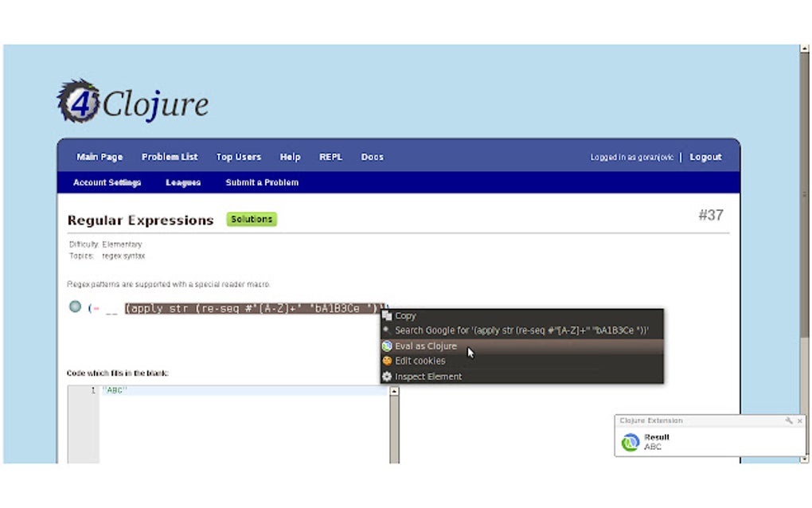The height and width of the screenshot is (508, 812).
Task: Click the cookie icon next to Edit cookies
Action: click(x=387, y=361)
